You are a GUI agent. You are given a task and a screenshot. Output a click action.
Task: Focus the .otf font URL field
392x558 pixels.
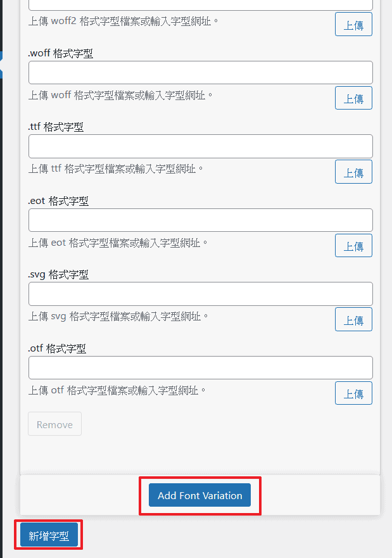(x=200, y=368)
